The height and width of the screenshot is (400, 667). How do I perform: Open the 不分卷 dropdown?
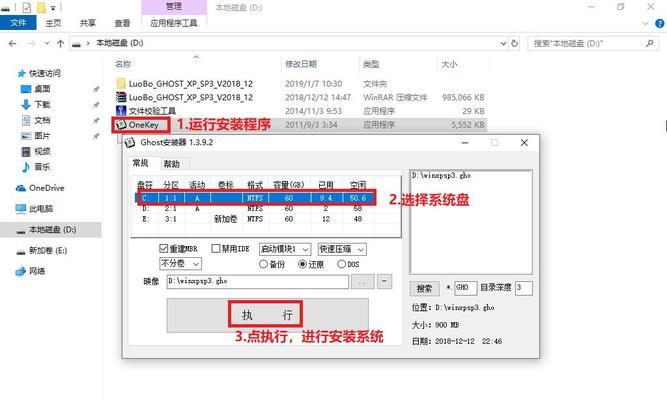[x=180, y=264]
